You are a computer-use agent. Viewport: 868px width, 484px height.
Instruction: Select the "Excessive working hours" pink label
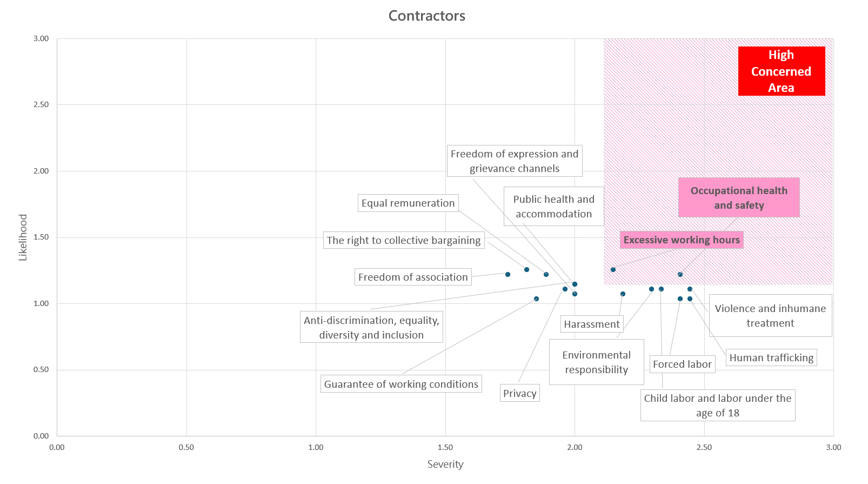[681, 240]
